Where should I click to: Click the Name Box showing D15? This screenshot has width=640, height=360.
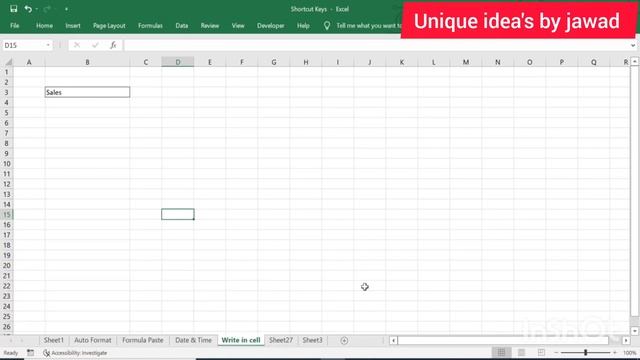(x=23, y=45)
